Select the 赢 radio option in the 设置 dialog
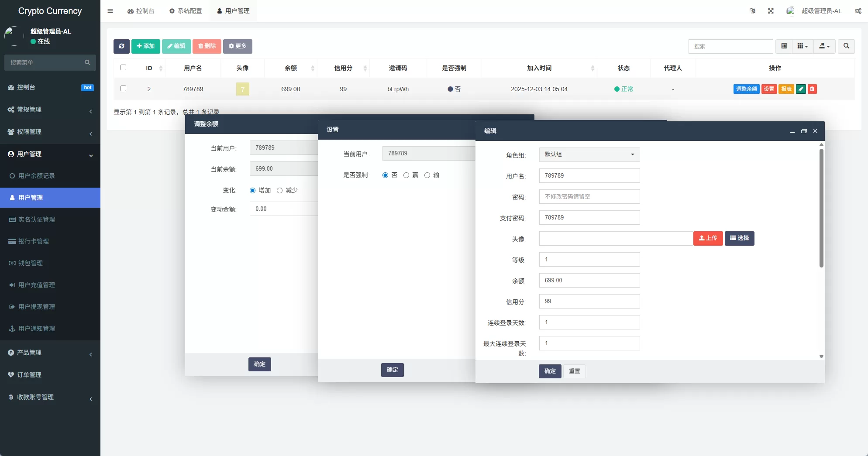Image resolution: width=868 pixels, height=456 pixels. click(x=406, y=175)
